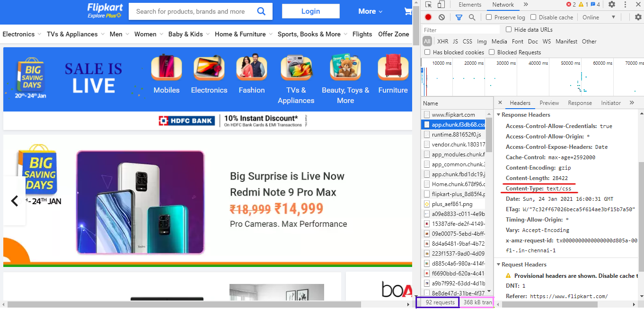Expand the Baby & Kids nav menu
This screenshot has height=309, width=644.
click(x=189, y=34)
